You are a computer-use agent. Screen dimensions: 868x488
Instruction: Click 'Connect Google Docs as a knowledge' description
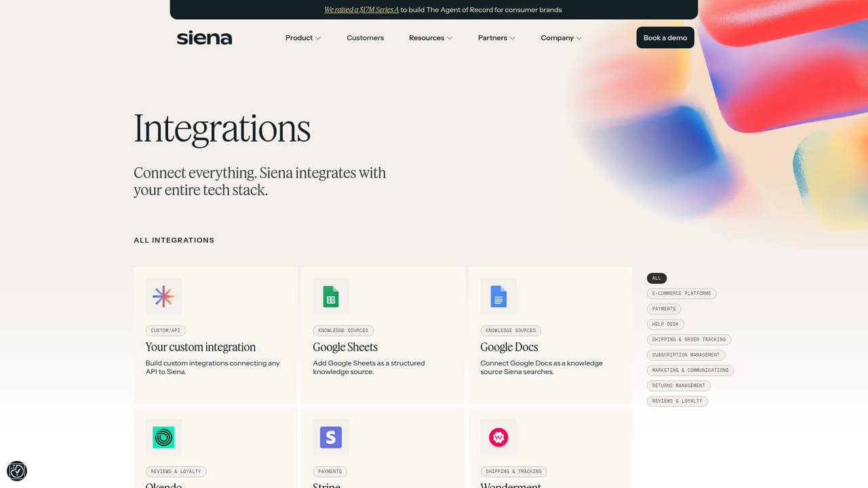[x=542, y=367]
